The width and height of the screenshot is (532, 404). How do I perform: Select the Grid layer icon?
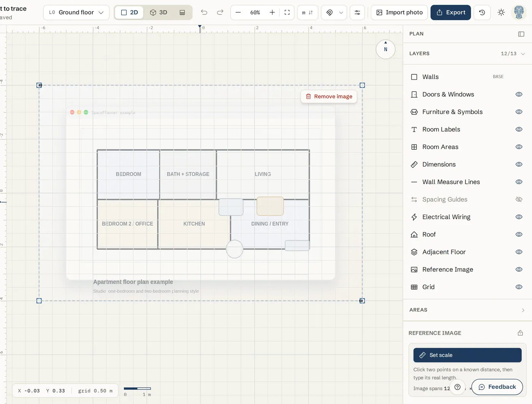[x=414, y=287]
